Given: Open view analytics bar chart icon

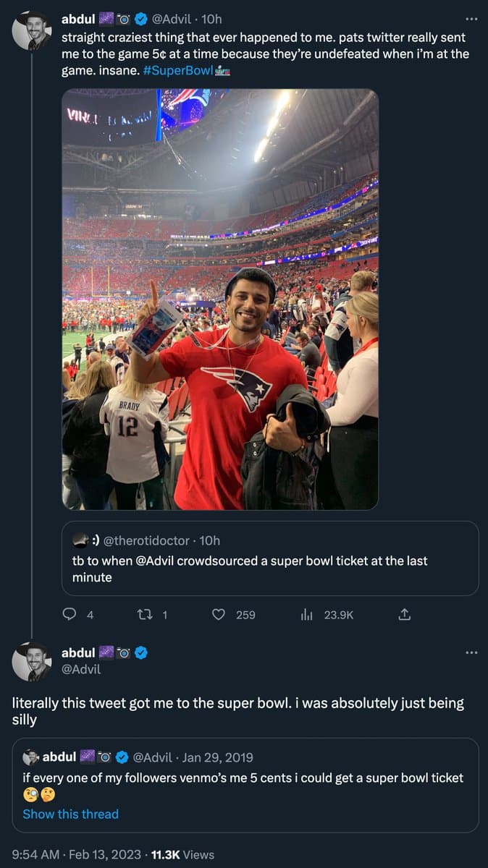Looking at the screenshot, I should [x=306, y=614].
